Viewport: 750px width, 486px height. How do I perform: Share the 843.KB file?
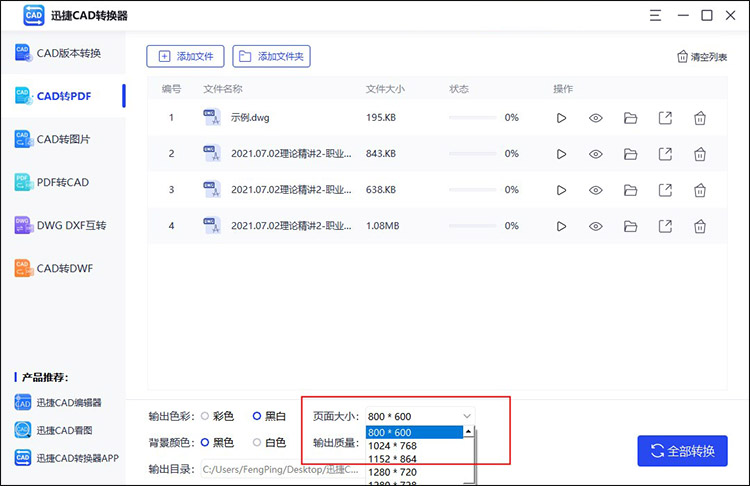[x=665, y=154]
